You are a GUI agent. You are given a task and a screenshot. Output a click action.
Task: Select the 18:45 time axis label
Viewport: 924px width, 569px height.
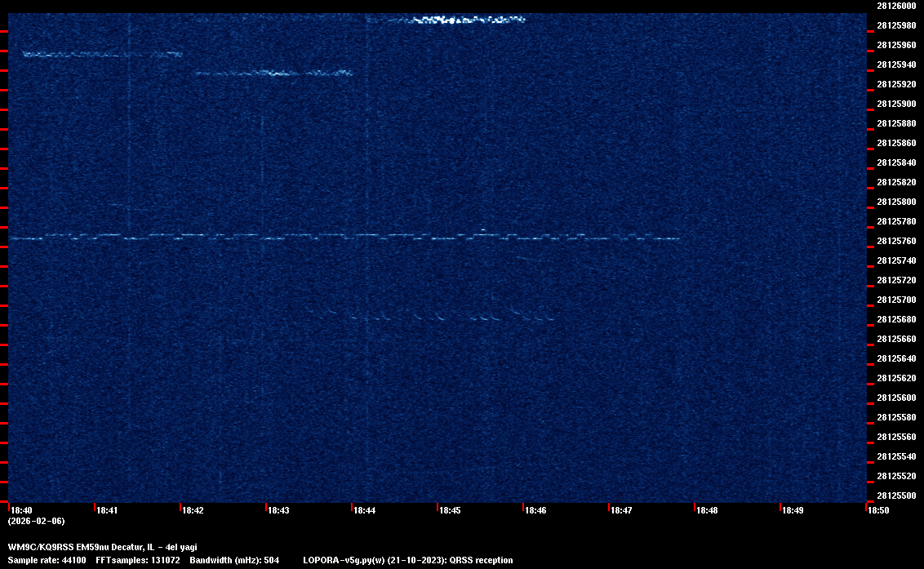(450, 510)
